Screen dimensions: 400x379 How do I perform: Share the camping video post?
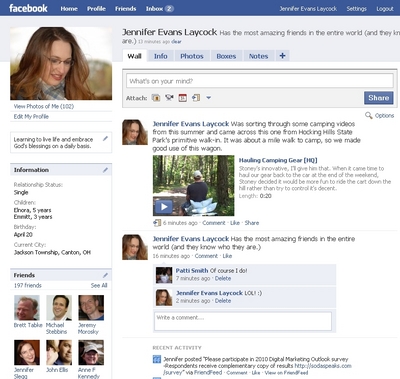(x=252, y=223)
